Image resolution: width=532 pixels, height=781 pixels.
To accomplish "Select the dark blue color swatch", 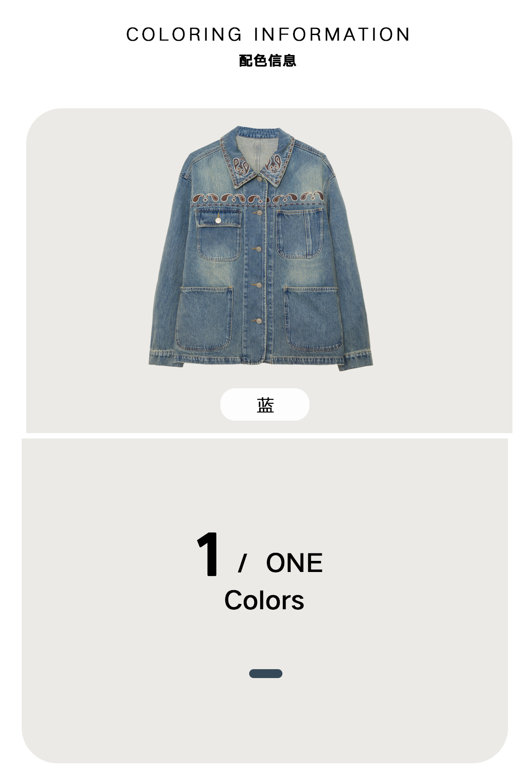I will [266, 674].
